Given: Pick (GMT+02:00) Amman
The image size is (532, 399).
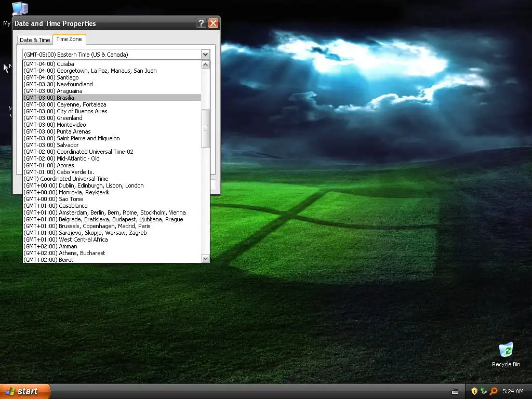Looking at the screenshot, I should pos(112,246).
